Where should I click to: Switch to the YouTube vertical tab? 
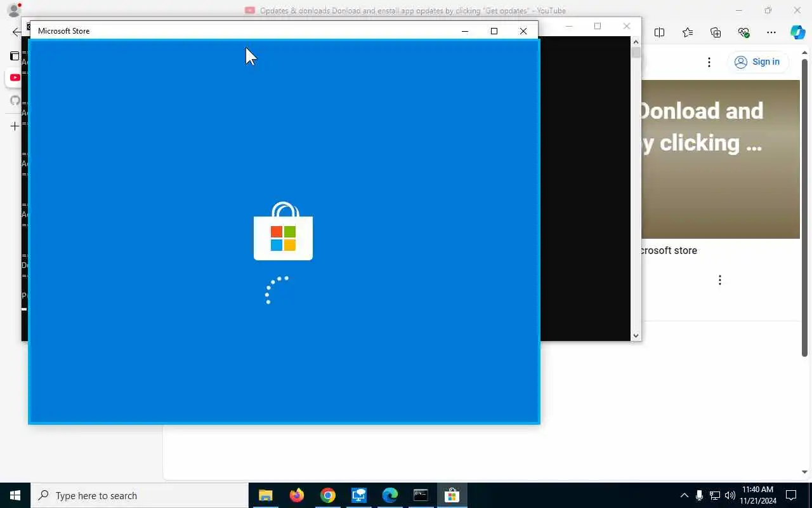tap(15, 77)
